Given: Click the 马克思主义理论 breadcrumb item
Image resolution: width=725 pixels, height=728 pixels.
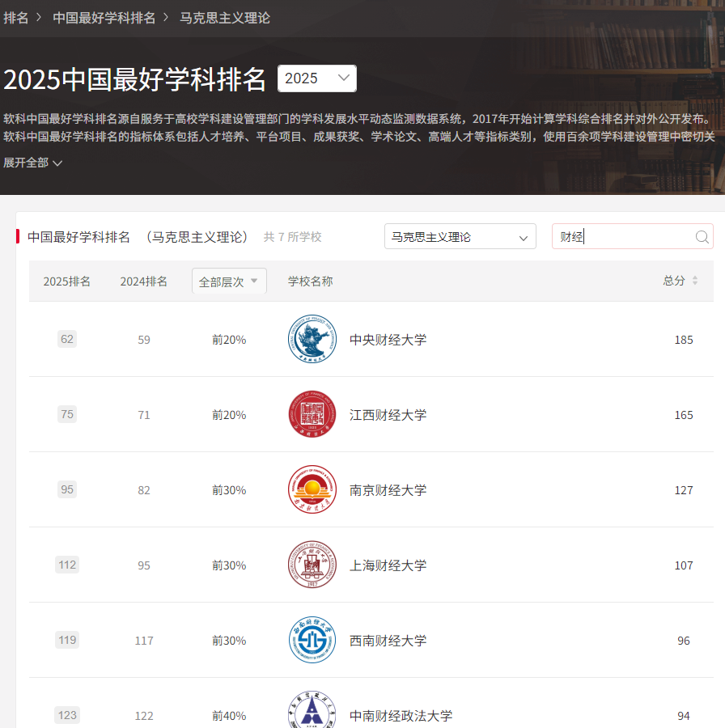Looking at the screenshot, I should [x=225, y=18].
